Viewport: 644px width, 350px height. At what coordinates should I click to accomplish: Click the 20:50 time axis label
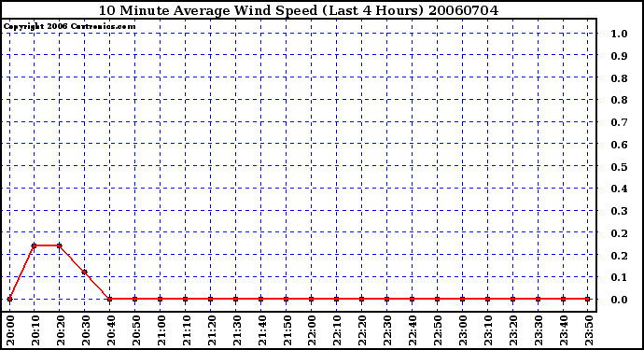[x=136, y=330]
